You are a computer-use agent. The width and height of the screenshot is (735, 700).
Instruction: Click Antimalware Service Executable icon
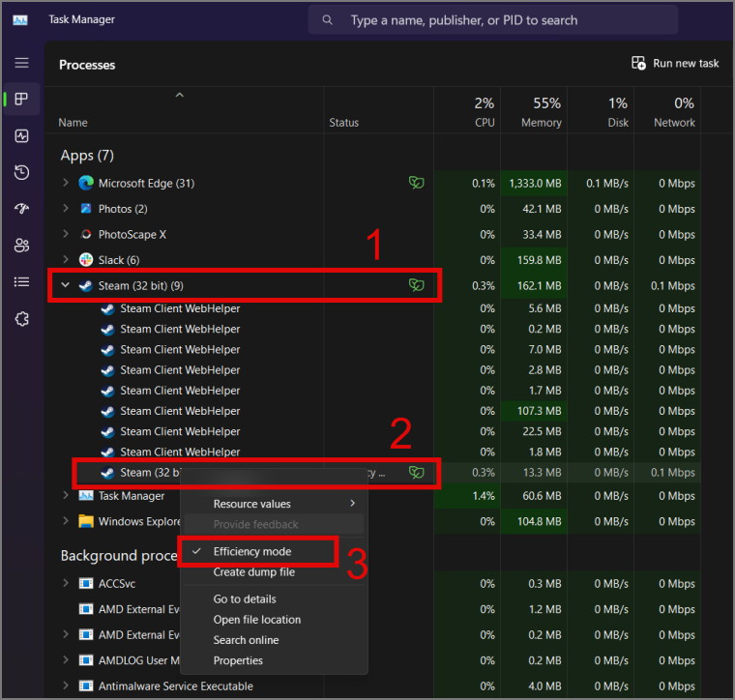click(x=86, y=685)
